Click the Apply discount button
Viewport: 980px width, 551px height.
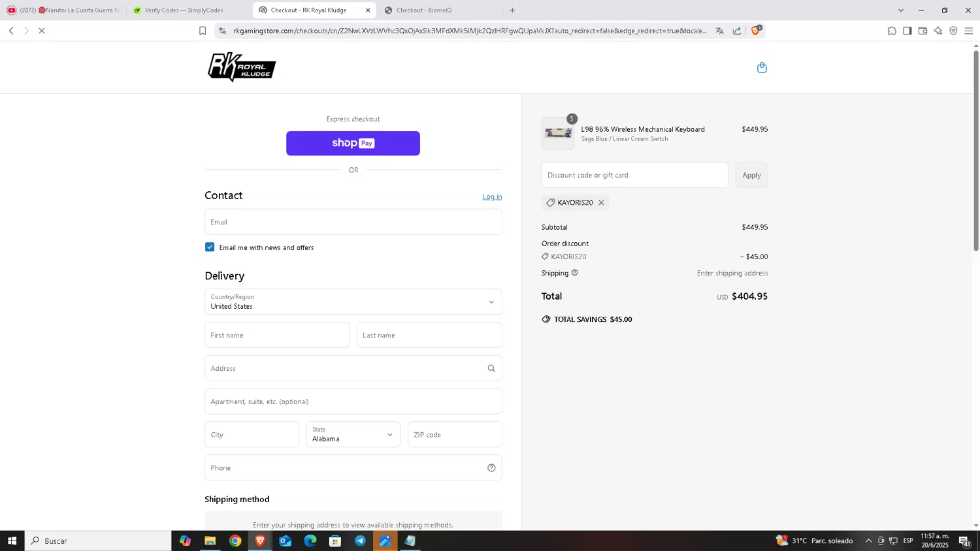751,175
